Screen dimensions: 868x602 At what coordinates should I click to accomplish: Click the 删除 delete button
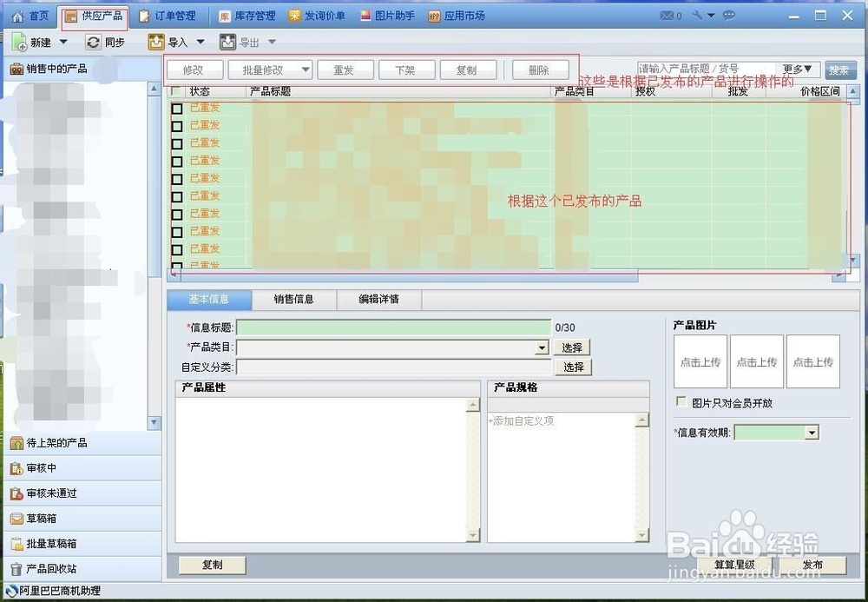541,69
